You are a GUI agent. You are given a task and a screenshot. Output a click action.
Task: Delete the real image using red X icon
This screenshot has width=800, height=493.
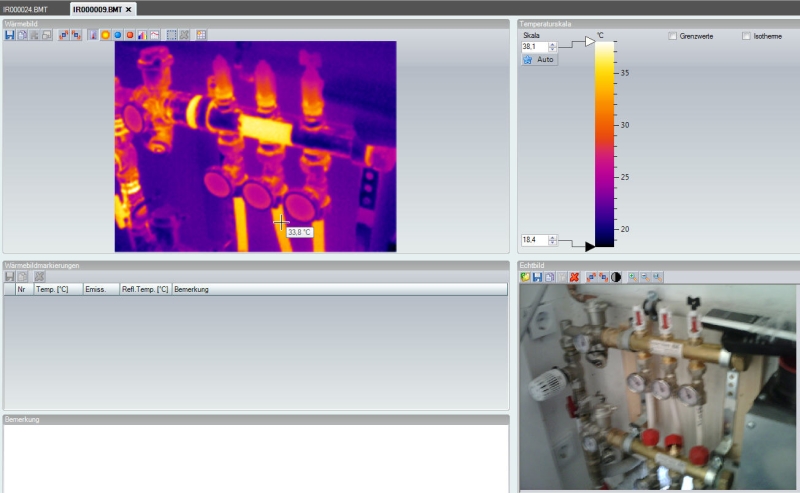(x=574, y=276)
